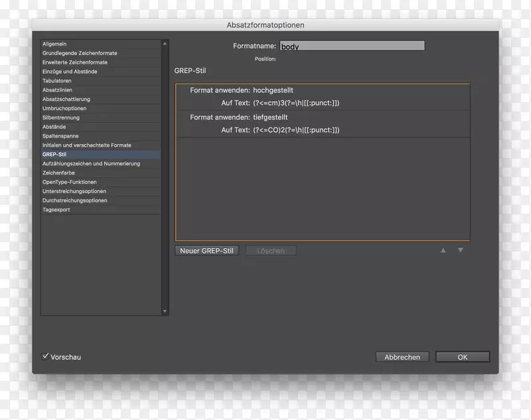The width and height of the screenshot is (531, 420).
Task: Edit the cm GREP expression text
Action: (296, 104)
